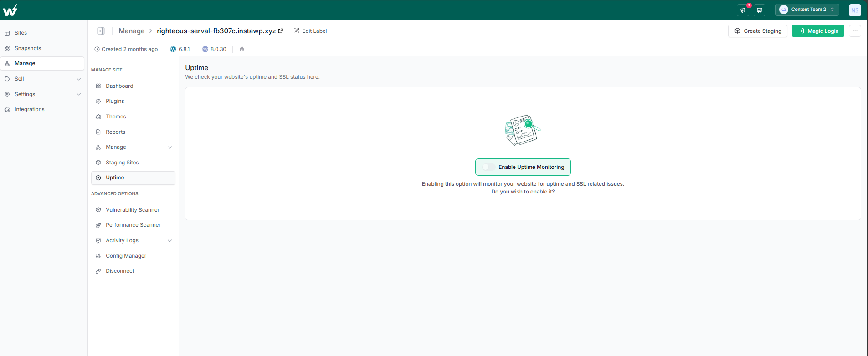Open the Vulnerability Scanner

tap(133, 210)
